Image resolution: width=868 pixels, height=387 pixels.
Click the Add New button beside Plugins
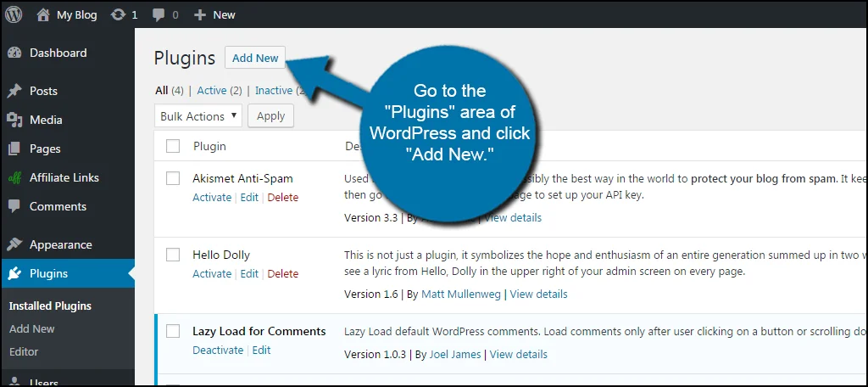255,58
